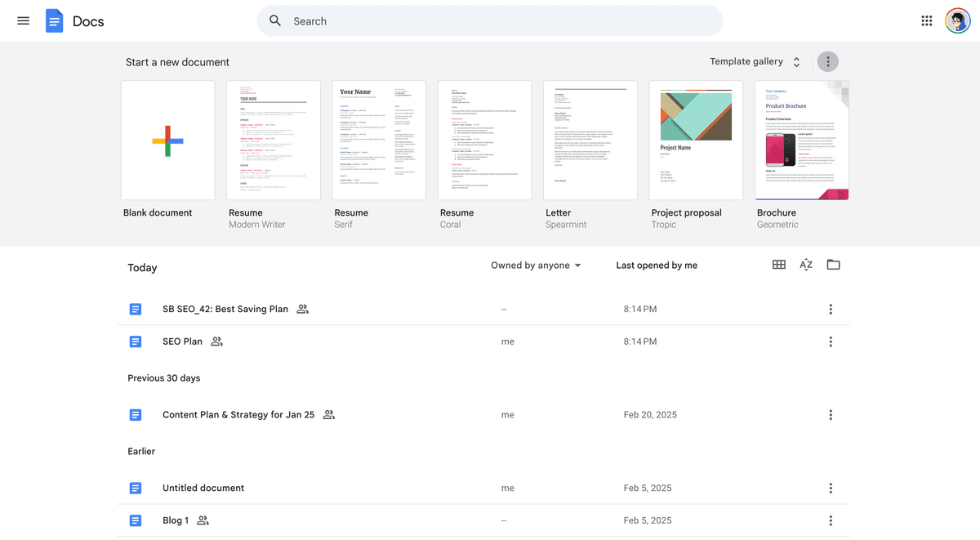Open the SEO Plan document
Screen dimensions: 980x540
[182, 341]
